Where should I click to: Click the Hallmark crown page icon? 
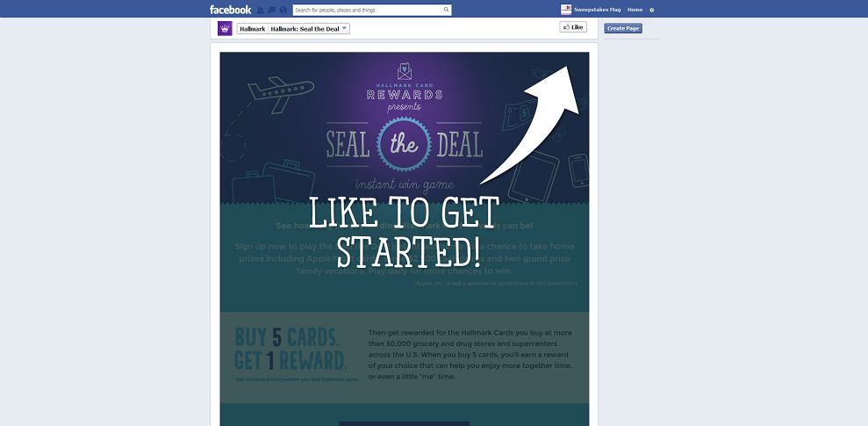tap(225, 28)
